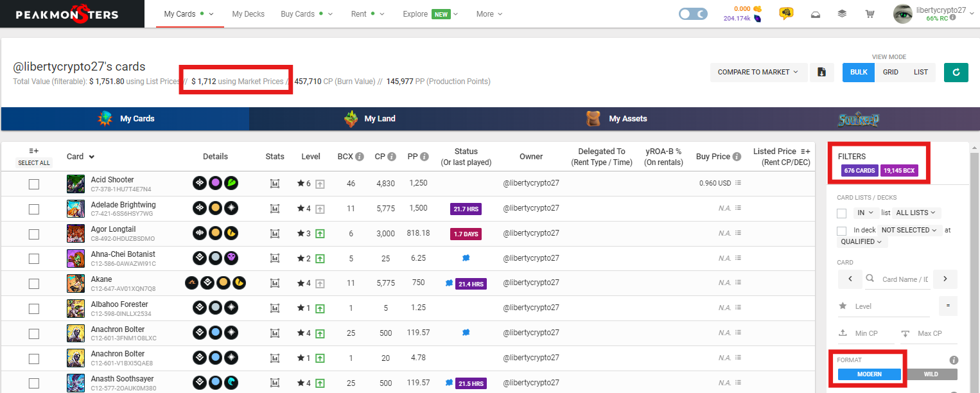Image resolution: width=980 pixels, height=393 pixels.
Task: Select BULK view mode
Action: (x=859, y=72)
